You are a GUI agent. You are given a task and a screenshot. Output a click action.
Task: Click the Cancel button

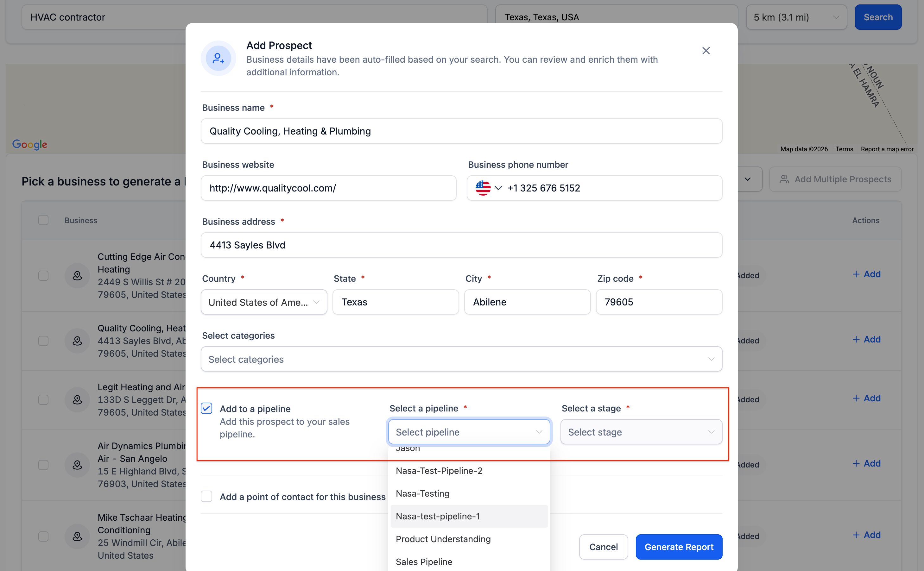pyautogui.click(x=603, y=547)
